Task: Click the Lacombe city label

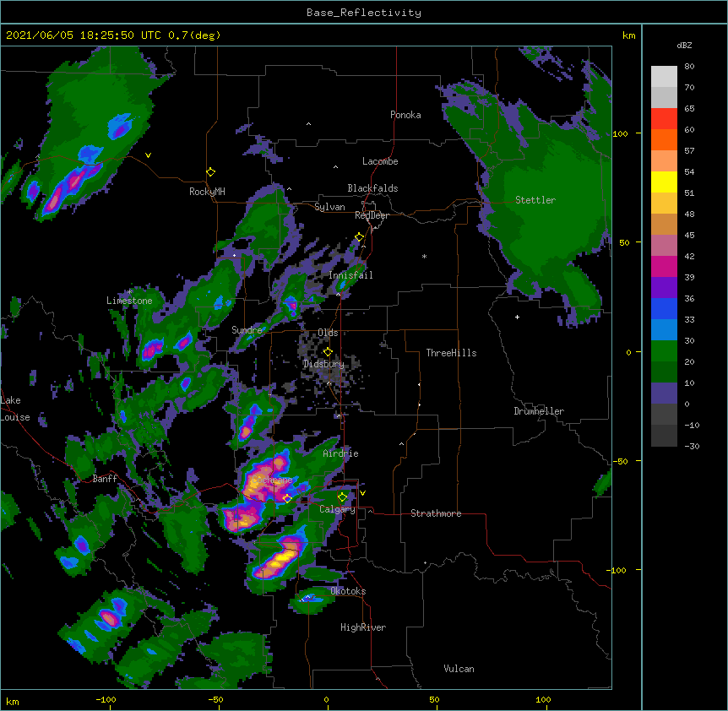Action: tap(380, 161)
